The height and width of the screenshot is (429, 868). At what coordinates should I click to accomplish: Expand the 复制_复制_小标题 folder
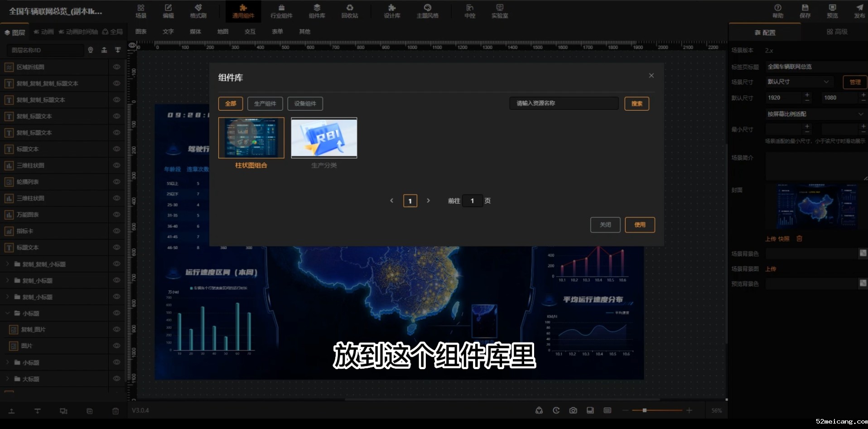point(8,264)
